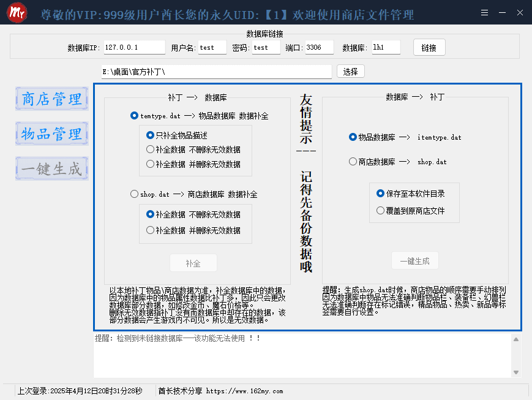Choose 保存至本软件目录 radio option
Image resolution: width=532 pixels, height=400 pixels.
(380, 194)
